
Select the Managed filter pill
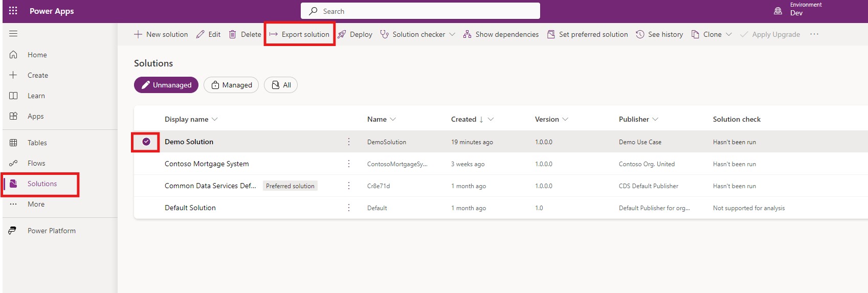pyautogui.click(x=231, y=85)
